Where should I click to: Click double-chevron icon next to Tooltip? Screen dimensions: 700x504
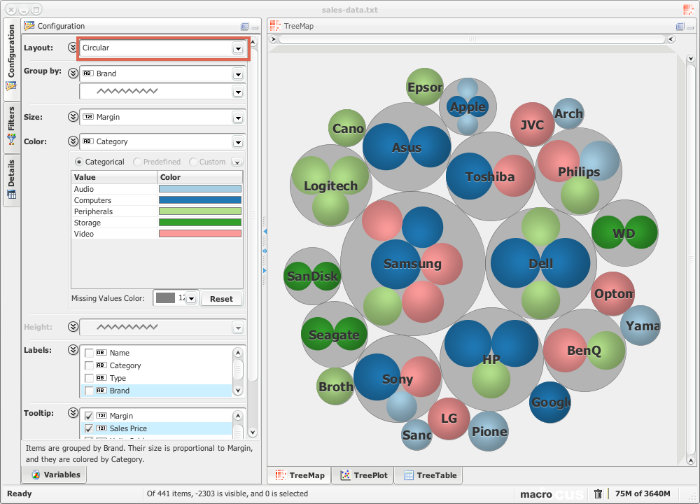point(72,413)
